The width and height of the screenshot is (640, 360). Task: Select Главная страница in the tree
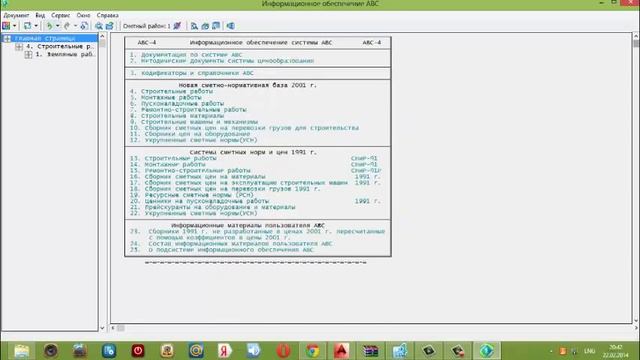(x=45, y=38)
